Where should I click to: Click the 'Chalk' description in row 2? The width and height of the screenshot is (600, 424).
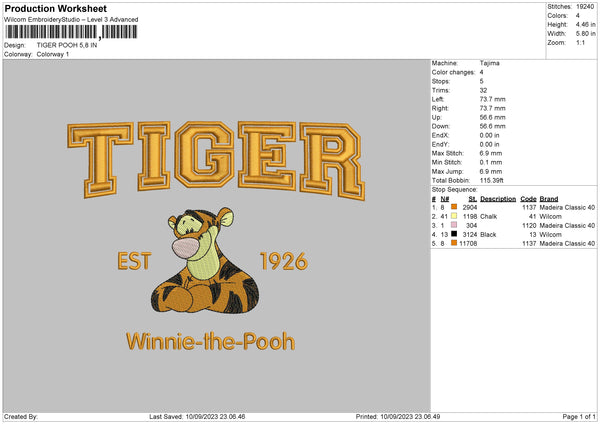tap(488, 217)
